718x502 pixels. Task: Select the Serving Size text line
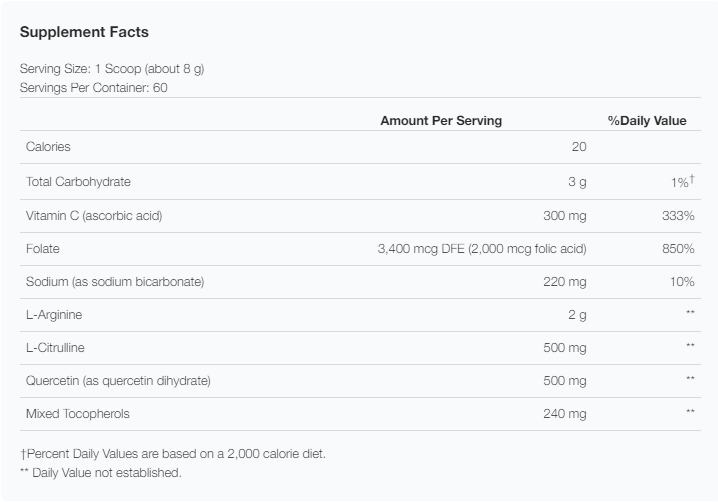pos(112,69)
